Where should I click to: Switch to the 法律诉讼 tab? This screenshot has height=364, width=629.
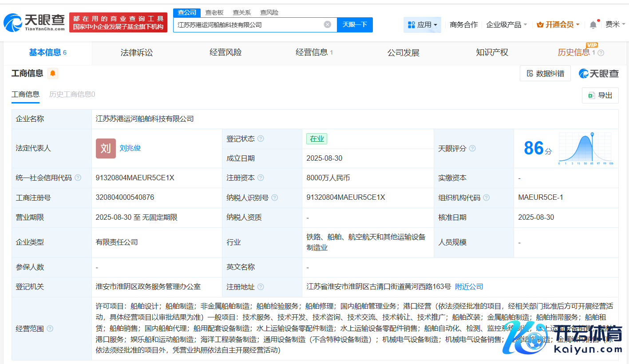(x=137, y=52)
